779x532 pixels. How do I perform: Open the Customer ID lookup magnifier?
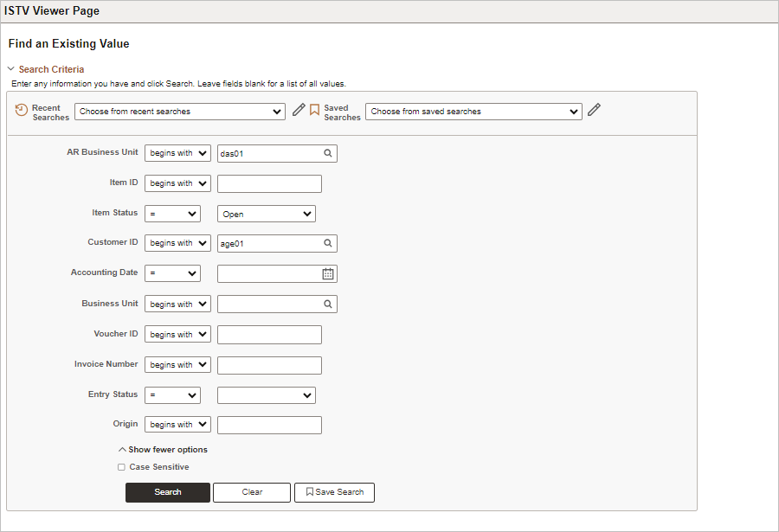pyautogui.click(x=328, y=243)
